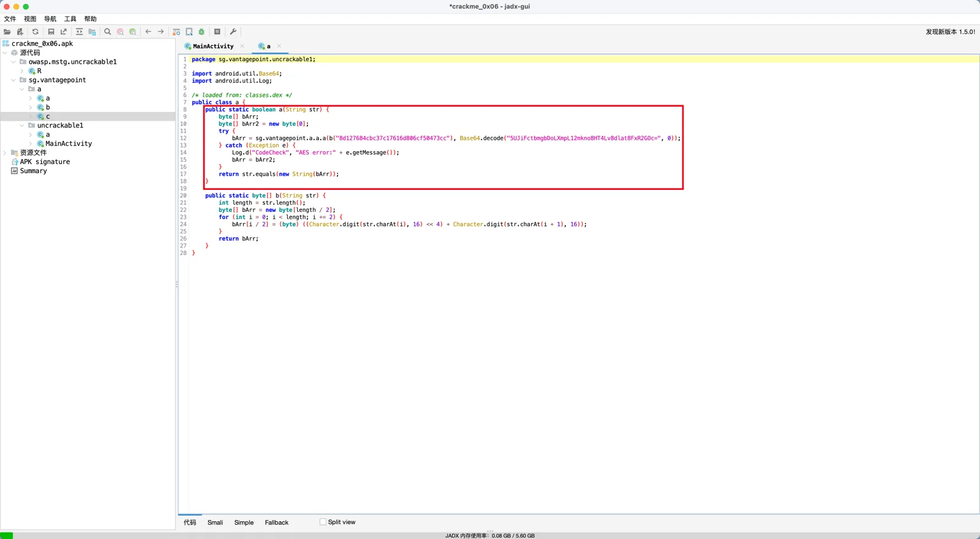Reload the project with refresh icon
The width and height of the screenshot is (980, 539).
pyautogui.click(x=36, y=32)
